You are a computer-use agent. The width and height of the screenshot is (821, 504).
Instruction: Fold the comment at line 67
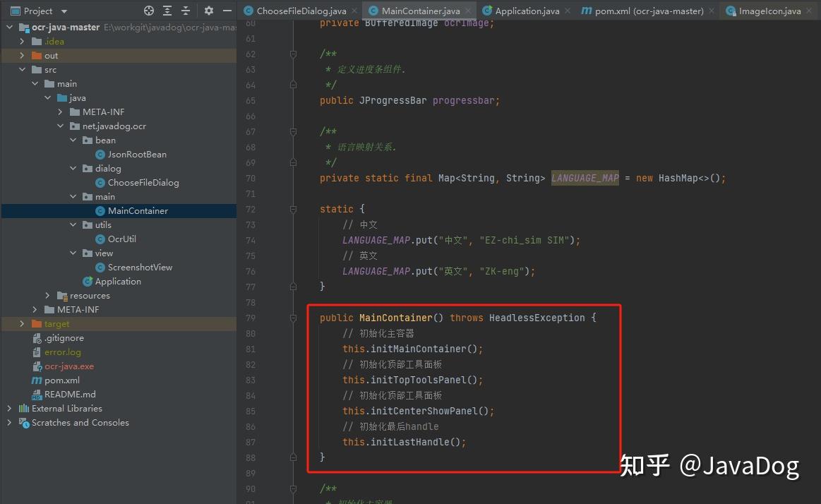coord(293,132)
